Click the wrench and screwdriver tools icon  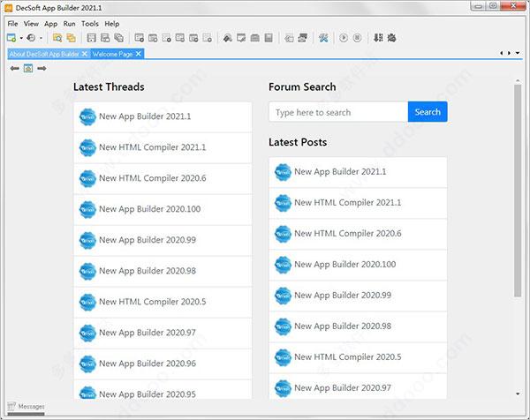tap(323, 38)
